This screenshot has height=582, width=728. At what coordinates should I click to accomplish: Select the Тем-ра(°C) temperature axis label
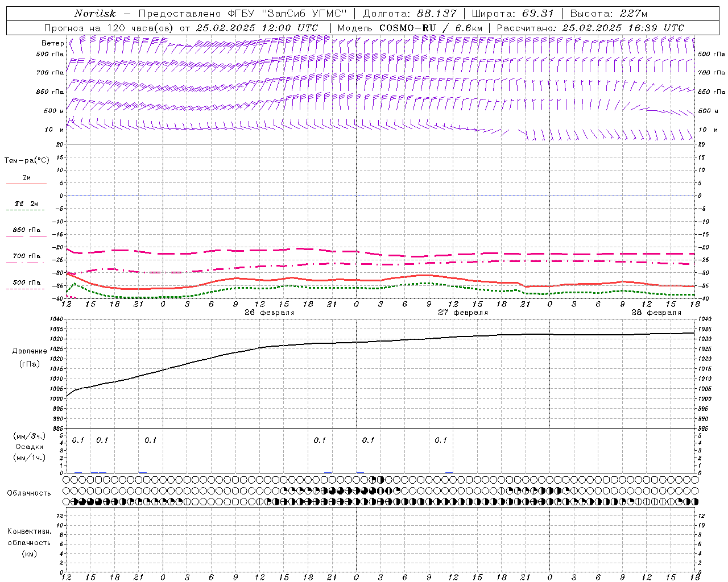pyautogui.click(x=27, y=161)
